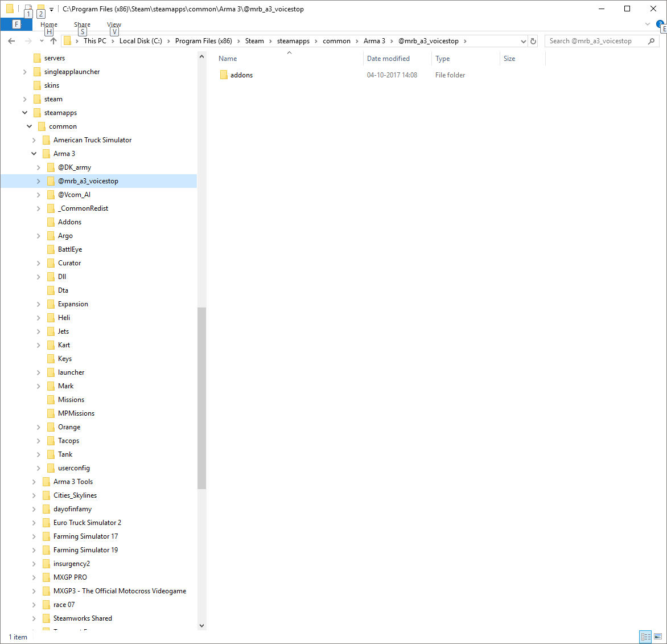Click Properties quick access toolbar icon
The height and width of the screenshot is (644, 667).
tap(28, 8)
